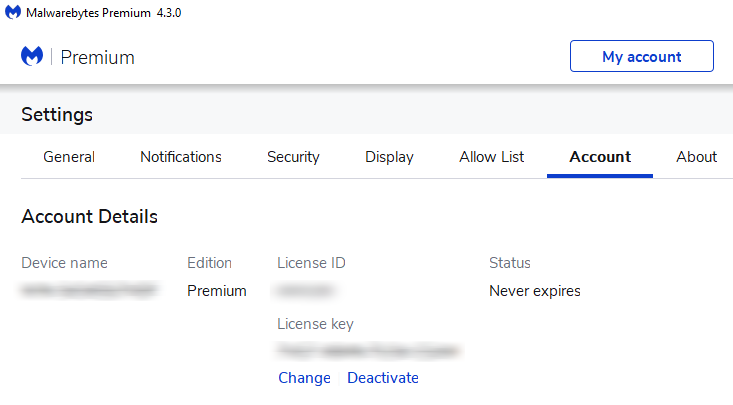Click the Premium text next to header logo
Image resolution: width=733 pixels, height=405 pixels.
tap(98, 58)
